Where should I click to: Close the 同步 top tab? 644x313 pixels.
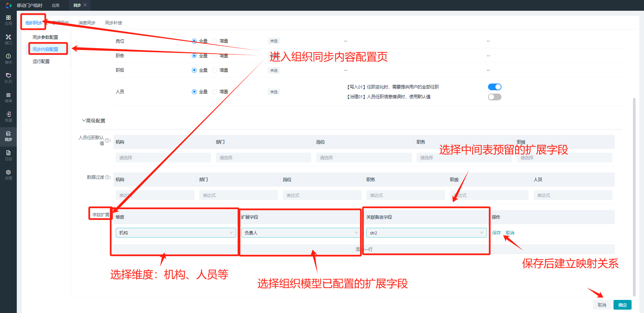coord(85,5)
